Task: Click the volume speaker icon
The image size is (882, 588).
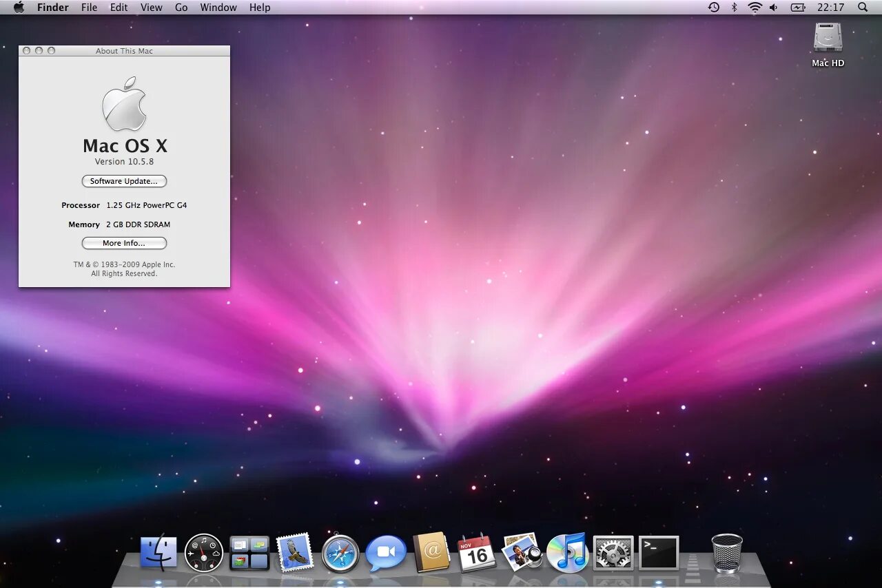Action: pyautogui.click(x=774, y=7)
